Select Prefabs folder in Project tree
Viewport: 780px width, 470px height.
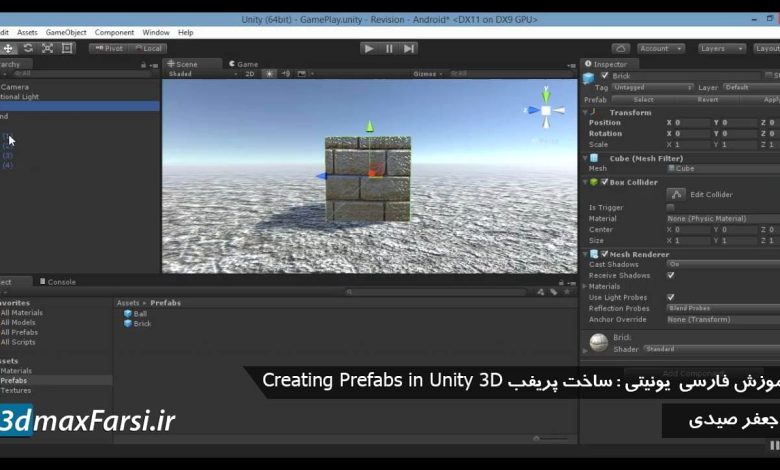click(13, 380)
